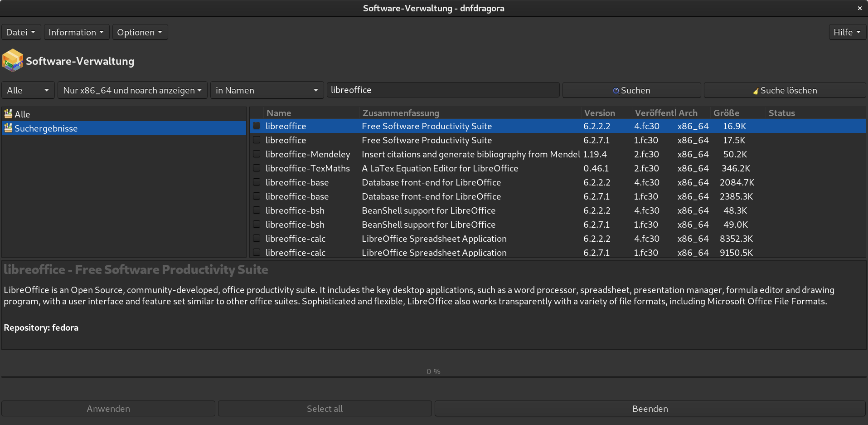This screenshot has width=868, height=425.
Task: Click 'A LaTeX Equation Editor for LibreOffice' summary
Action: point(440,168)
